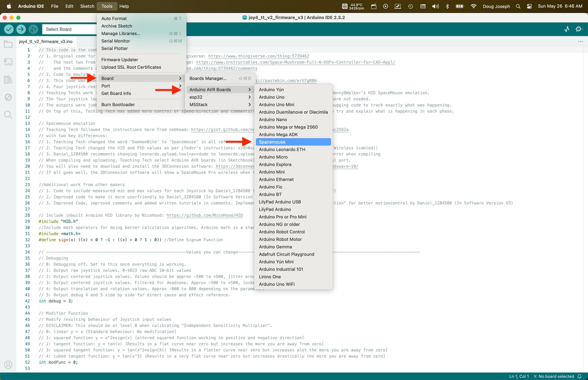588x380 pixels.
Task: Open Boards Manager... from Board submenu
Action: pyautogui.click(x=220, y=78)
